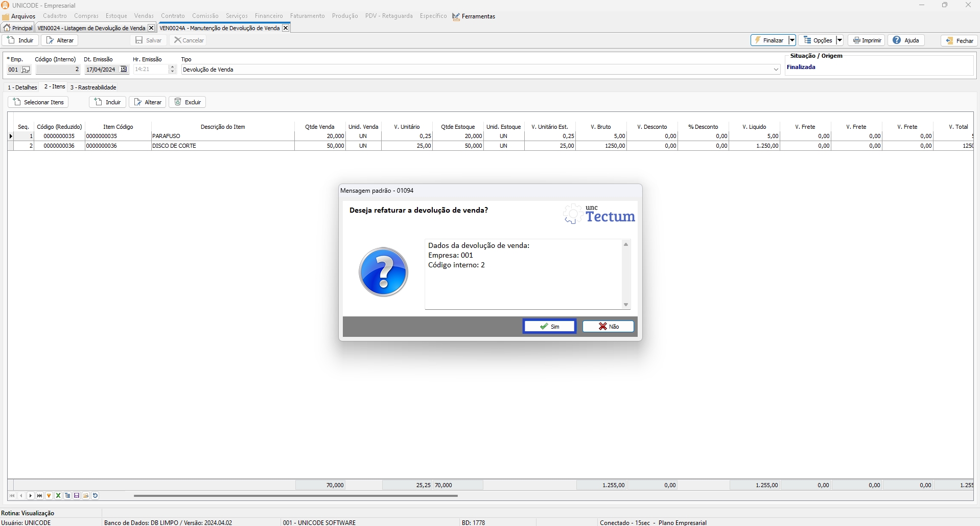Click the Emp. lookup search icon

pyautogui.click(x=26, y=70)
